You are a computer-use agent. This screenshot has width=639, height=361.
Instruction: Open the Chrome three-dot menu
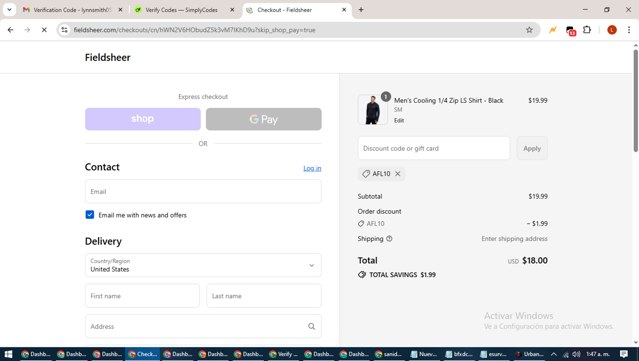pyautogui.click(x=629, y=30)
